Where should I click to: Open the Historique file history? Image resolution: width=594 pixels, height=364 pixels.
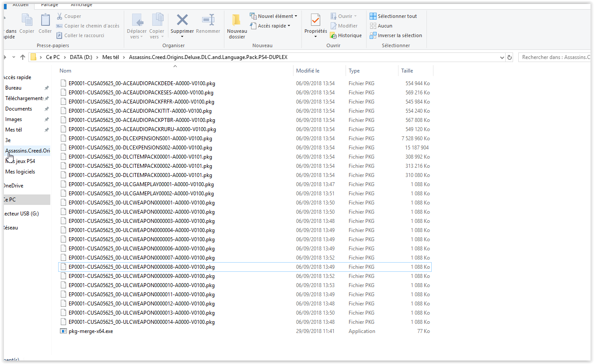coord(346,35)
